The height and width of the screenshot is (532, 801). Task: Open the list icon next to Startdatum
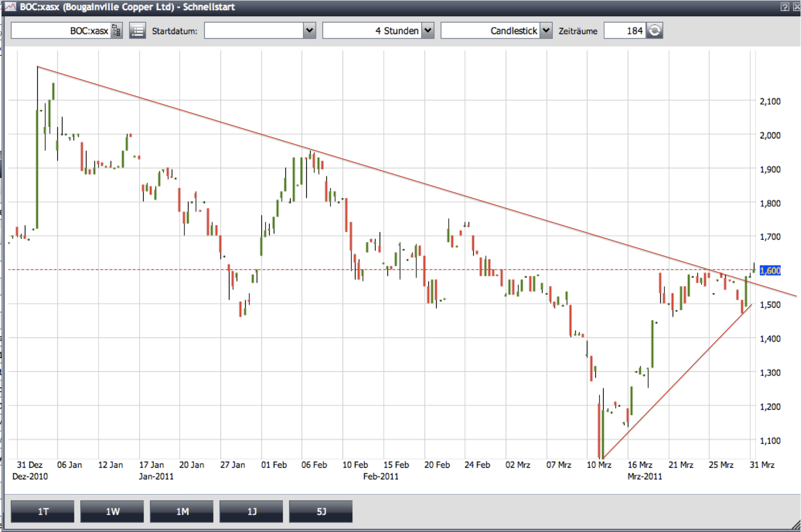tap(137, 31)
